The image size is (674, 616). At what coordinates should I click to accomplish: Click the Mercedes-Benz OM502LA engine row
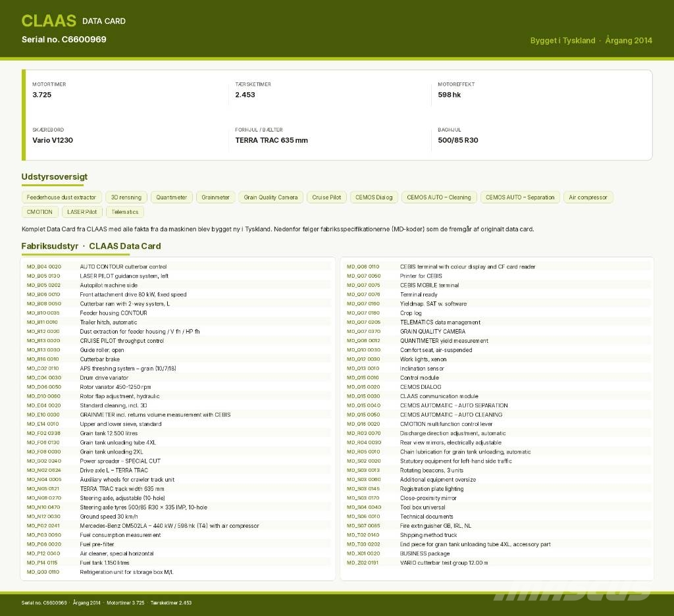point(178,526)
